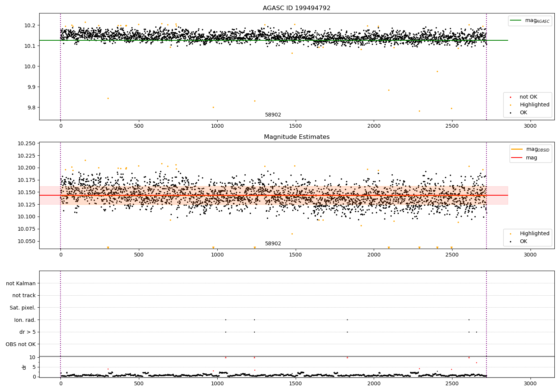
Task: Click "not OK" in the top plot legend
Action: coord(528,97)
